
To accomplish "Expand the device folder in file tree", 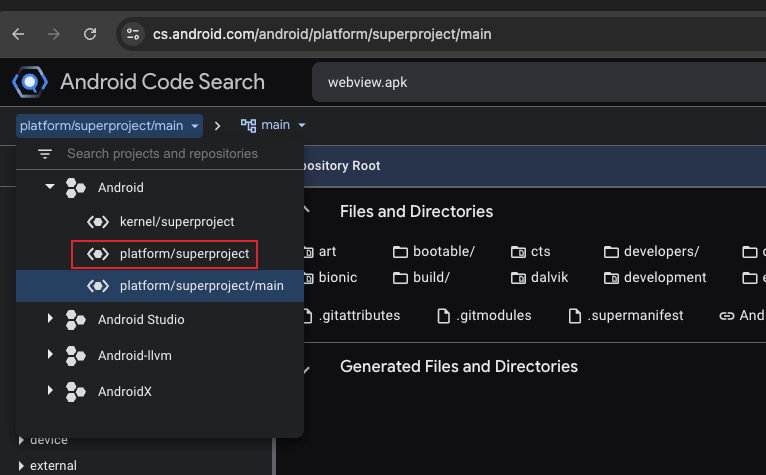I will pos(21,440).
